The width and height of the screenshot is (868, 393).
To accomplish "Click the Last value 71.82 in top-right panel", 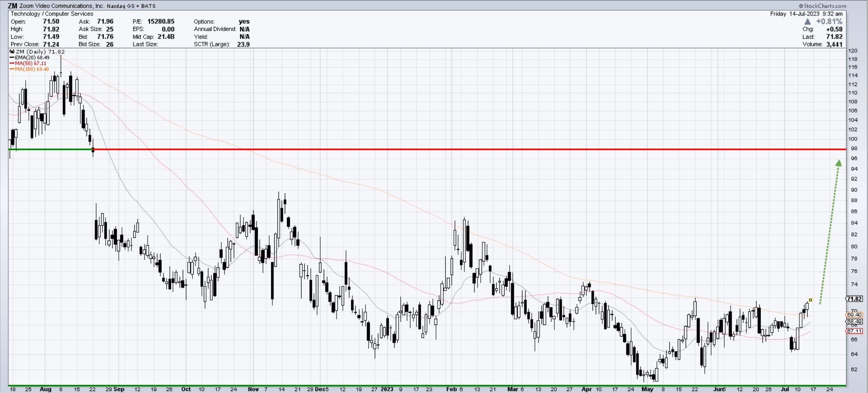I will click(834, 37).
